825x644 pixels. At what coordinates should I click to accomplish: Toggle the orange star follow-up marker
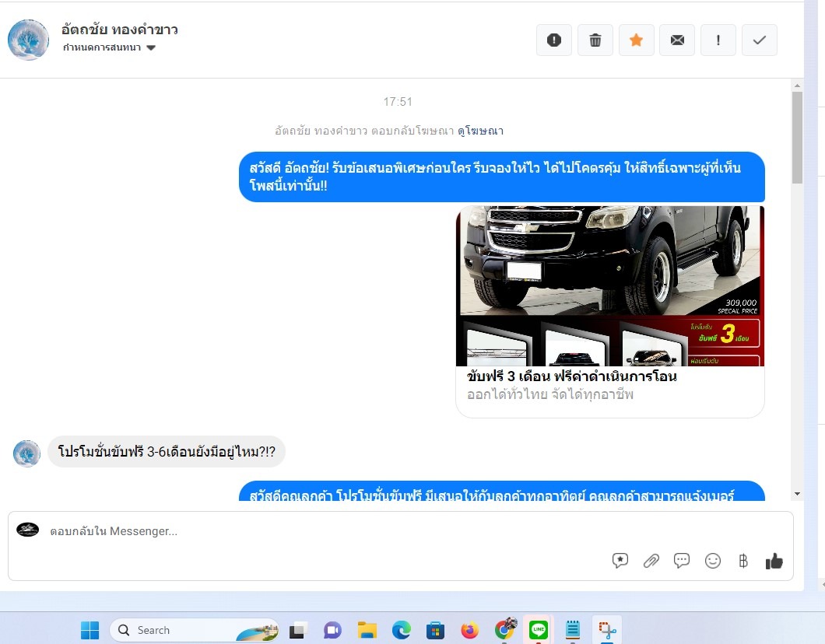coord(636,40)
